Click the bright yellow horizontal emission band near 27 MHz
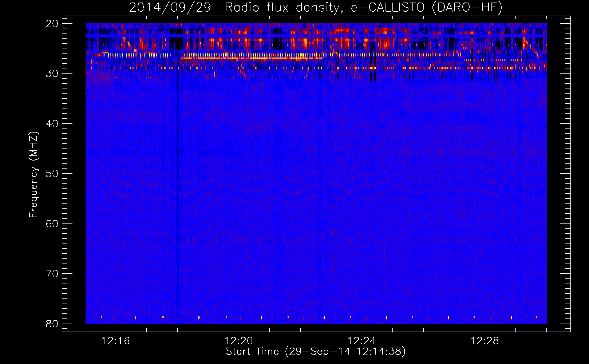Viewport: 589px width, 364px height. pos(252,58)
